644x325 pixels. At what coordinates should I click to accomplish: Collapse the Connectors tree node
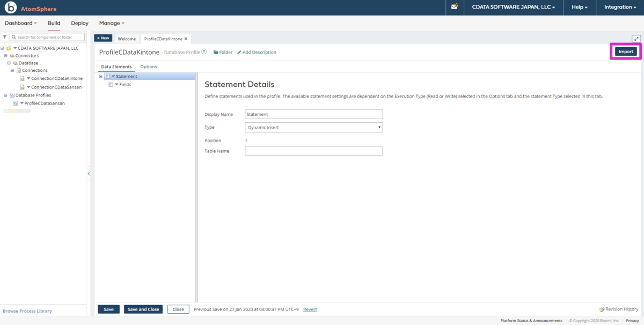[5, 56]
